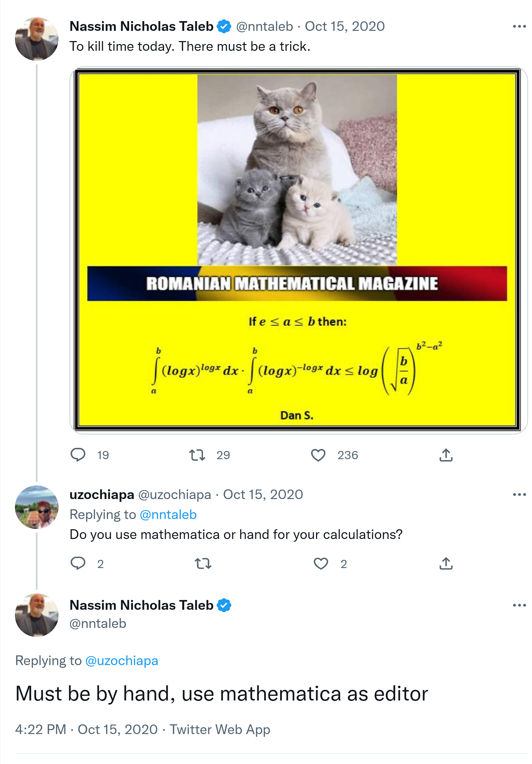The image size is (532, 764).
Task: Share uzochiapa's tweet
Action: [x=446, y=563]
